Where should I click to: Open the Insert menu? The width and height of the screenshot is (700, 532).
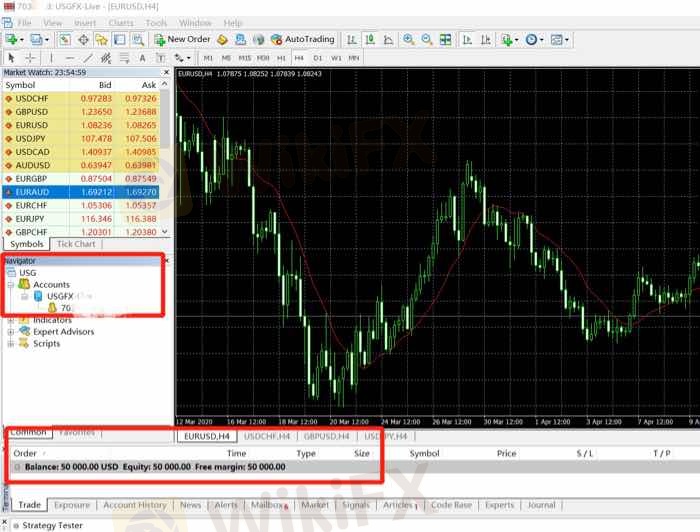tap(85, 23)
